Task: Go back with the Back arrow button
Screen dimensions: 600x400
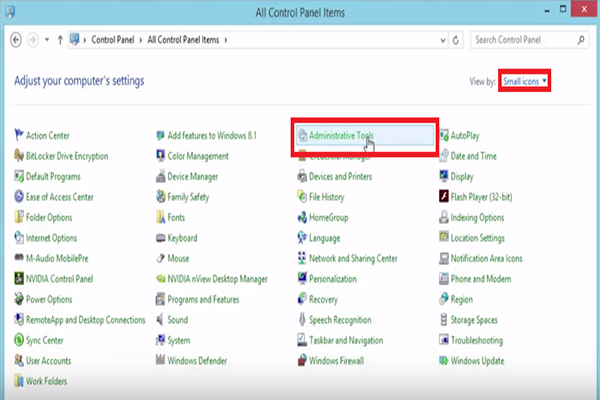Action: (16, 40)
